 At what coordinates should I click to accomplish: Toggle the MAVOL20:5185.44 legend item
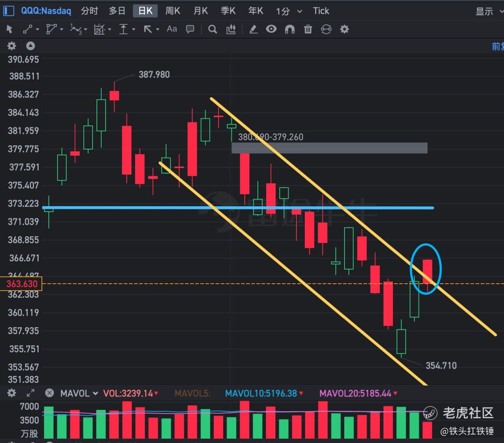coord(358,393)
